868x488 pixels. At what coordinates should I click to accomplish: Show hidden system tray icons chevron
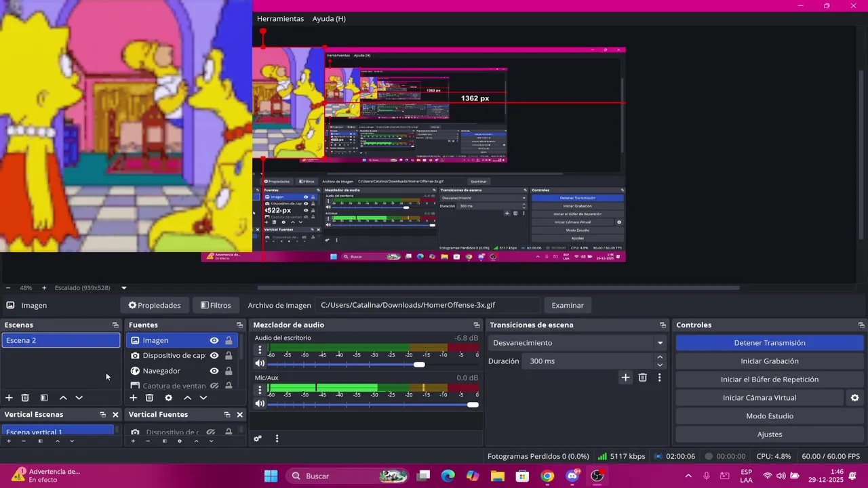coord(688,476)
